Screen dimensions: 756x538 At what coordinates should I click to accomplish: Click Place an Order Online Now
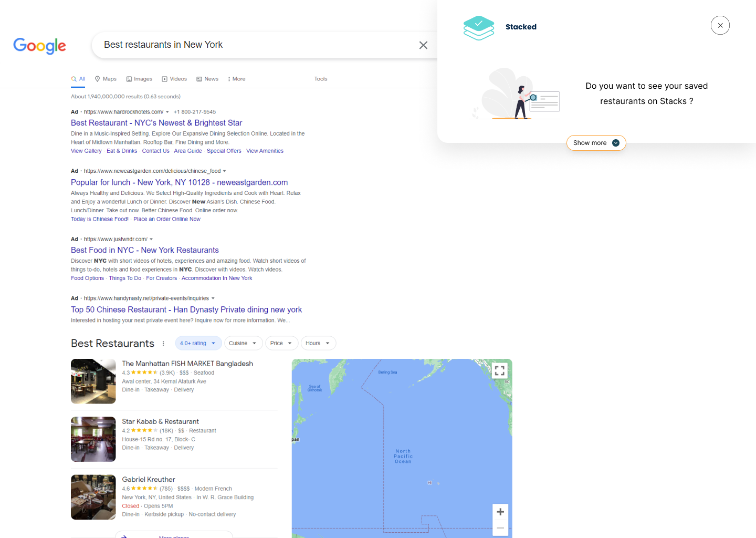click(x=167, y=219)
